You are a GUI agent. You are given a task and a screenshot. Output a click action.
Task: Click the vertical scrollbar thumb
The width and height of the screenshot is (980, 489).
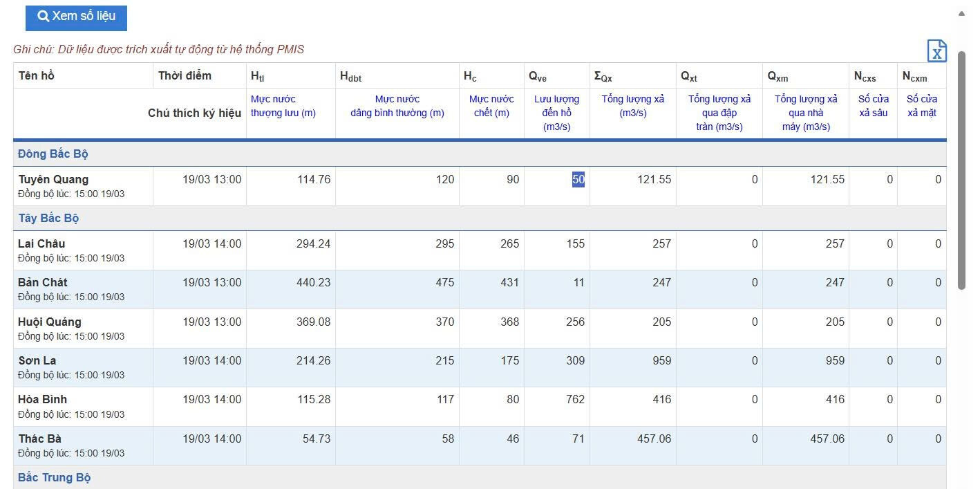point(961,169)
